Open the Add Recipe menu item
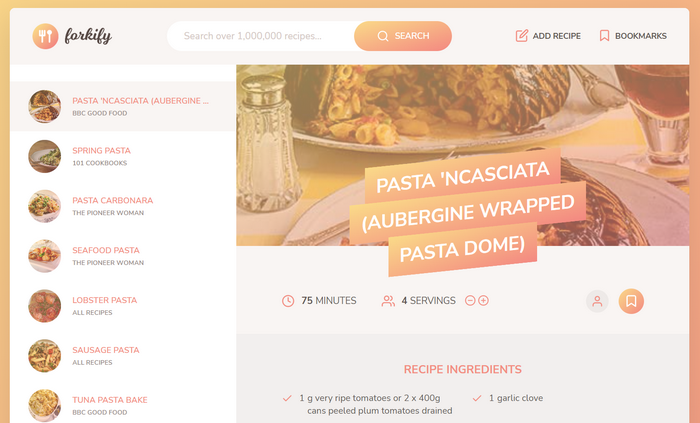The width and height of the screenshot is (700, 423). (548, 36)
